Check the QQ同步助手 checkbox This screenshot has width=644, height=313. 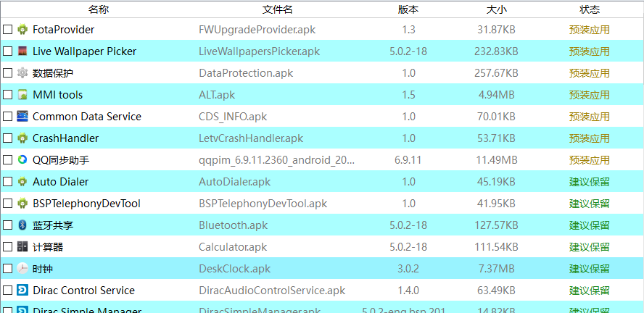coord(7,160)
